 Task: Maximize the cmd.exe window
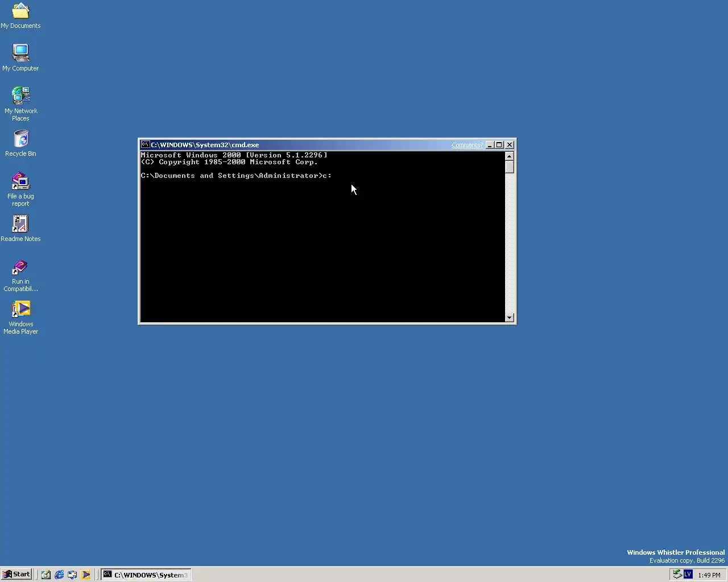coord(499,145)
